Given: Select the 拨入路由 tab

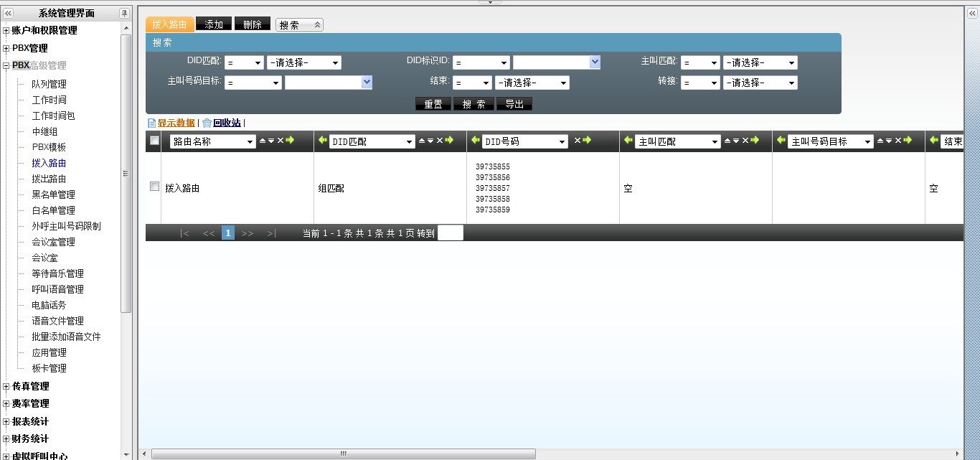Looking at the screenshot, I should (x=170, y=24).
